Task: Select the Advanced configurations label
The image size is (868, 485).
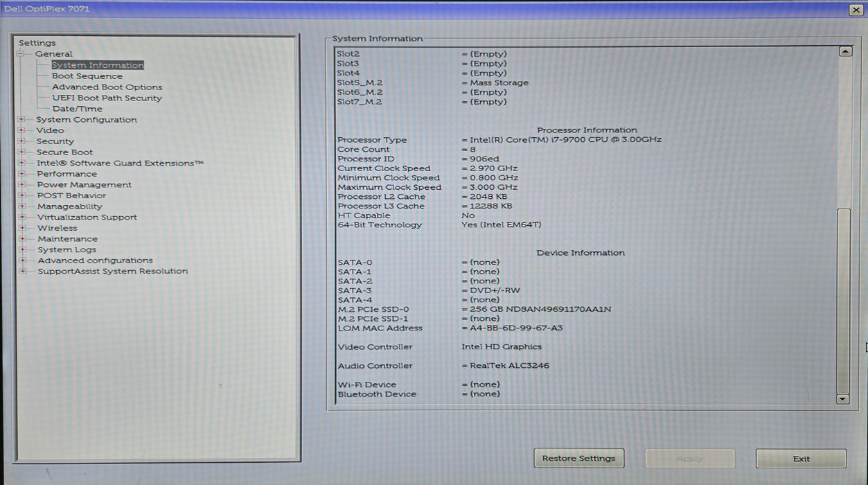Action: click(96, 261)
